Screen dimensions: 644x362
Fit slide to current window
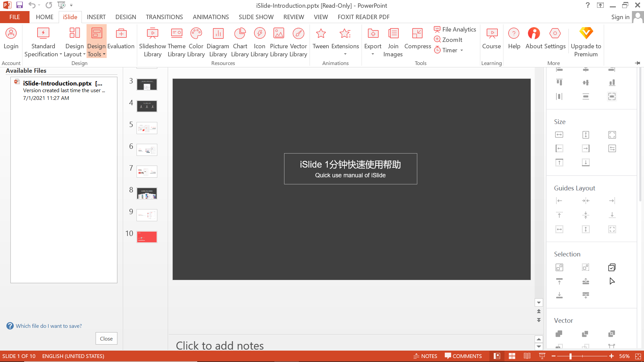coord(638,356)
